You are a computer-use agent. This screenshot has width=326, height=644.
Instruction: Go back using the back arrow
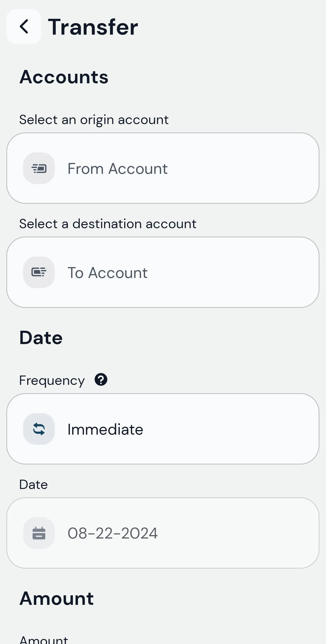pos(24,26)
